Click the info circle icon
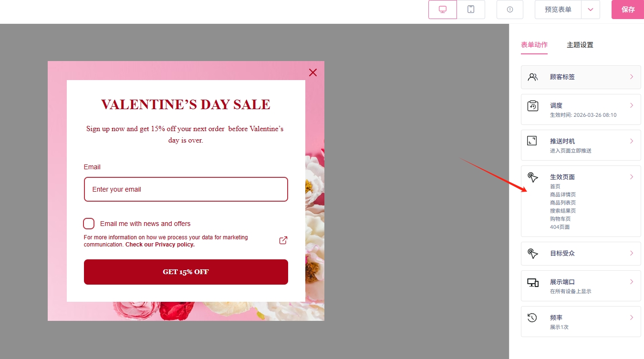 click(x=510, y=10)
